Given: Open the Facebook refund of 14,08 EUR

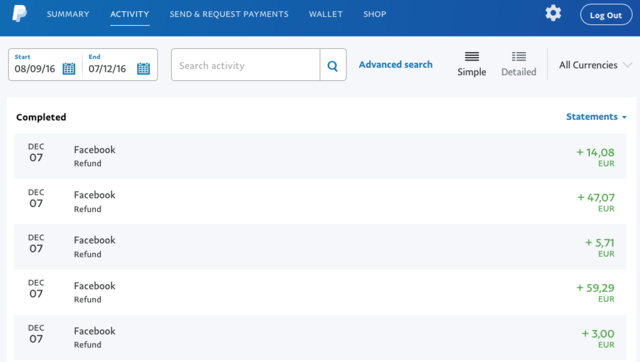Looking at the screenshot, I should (320, 156).
